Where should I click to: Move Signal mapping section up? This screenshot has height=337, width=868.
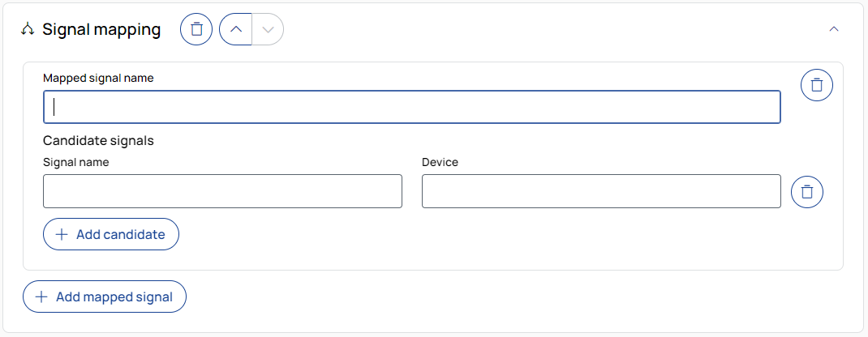(x=235, y=30)
